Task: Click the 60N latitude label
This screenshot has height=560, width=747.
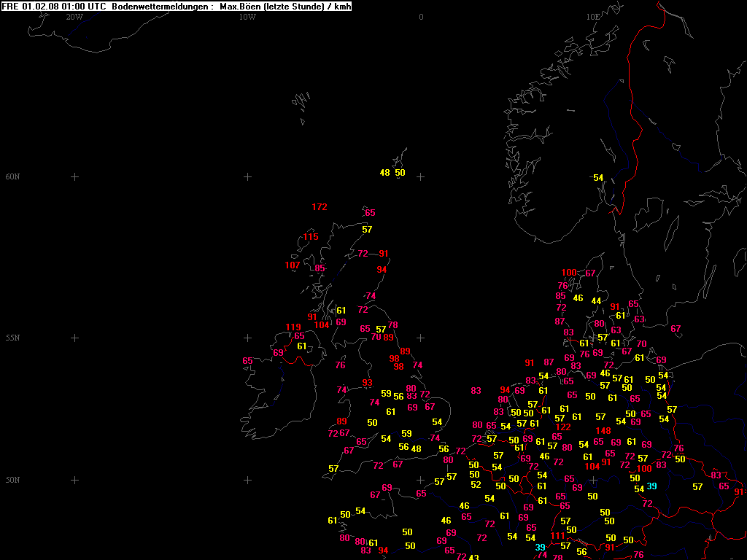Action: click(13, 177)
